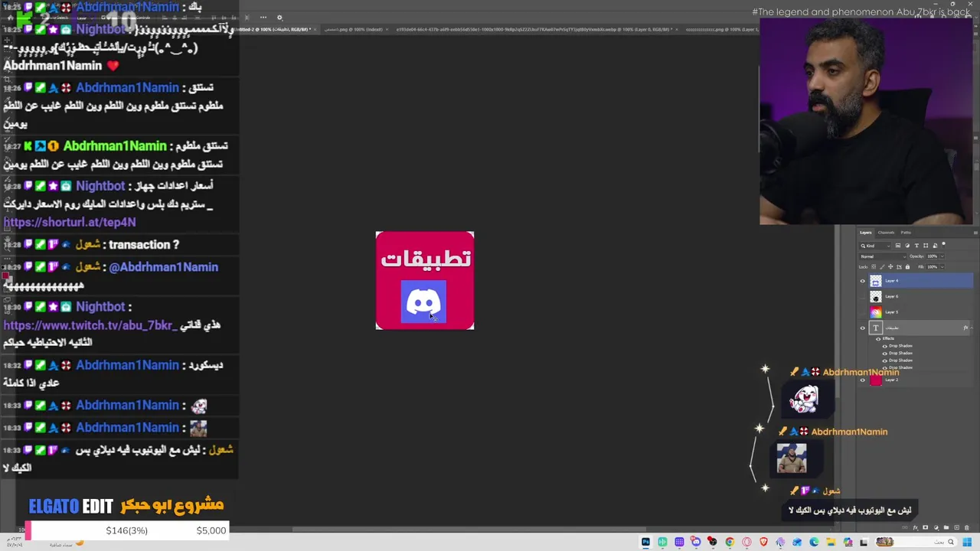This screenshot has width=980, height=551.
Task: Open Google Chrome from the taskbar
Action: (x=730, y=542)
